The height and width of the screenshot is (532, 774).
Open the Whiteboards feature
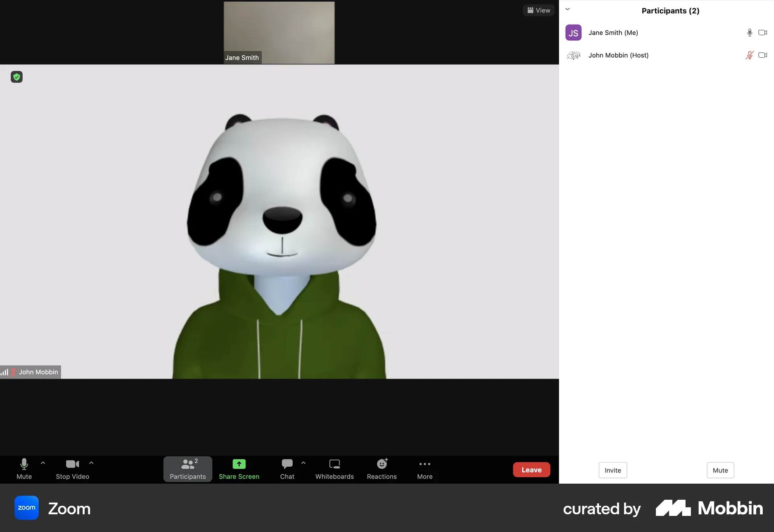pyautogui.click(x=334, y=470)
